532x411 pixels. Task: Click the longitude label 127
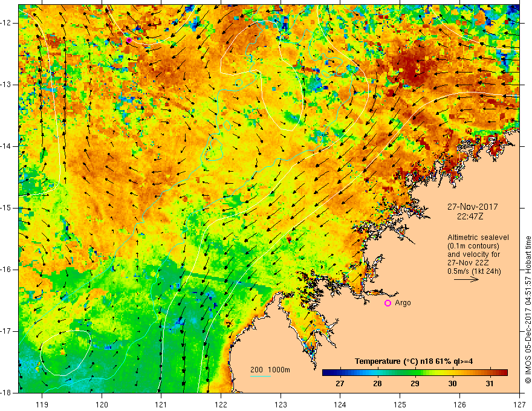tap(519, 404)
